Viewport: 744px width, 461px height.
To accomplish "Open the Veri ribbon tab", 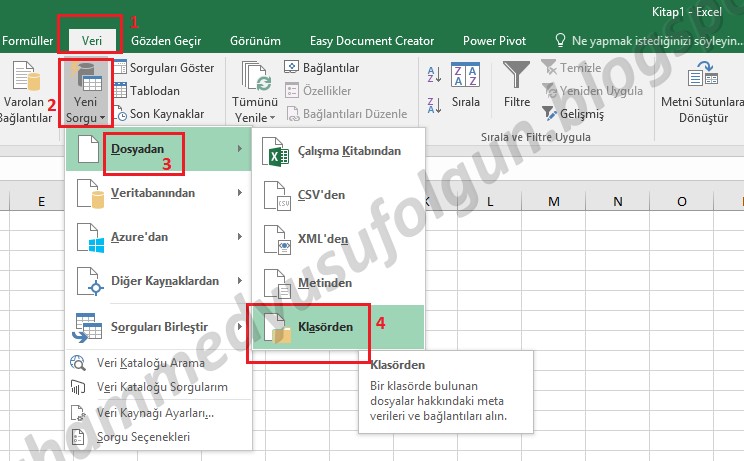I will tap(92, 41).
